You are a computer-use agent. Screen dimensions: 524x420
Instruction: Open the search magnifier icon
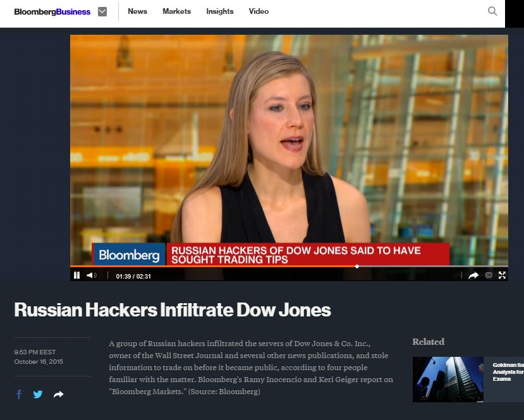click(x=492, y=11)
